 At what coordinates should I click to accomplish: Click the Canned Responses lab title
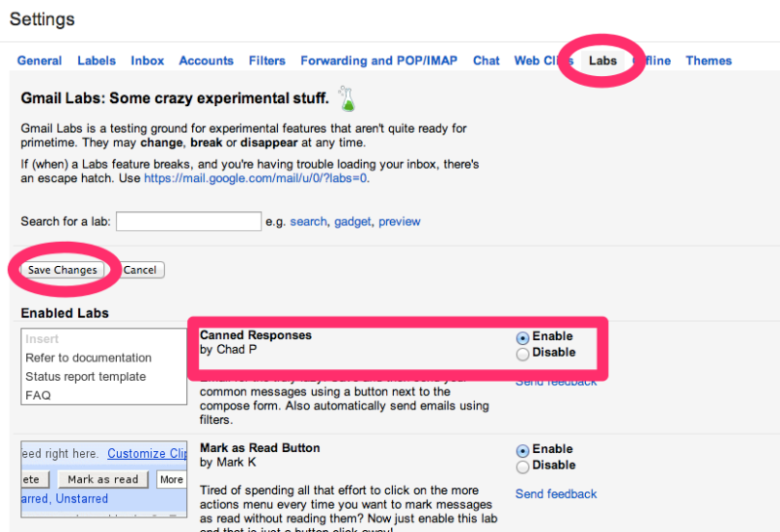[x=255, y=335]
